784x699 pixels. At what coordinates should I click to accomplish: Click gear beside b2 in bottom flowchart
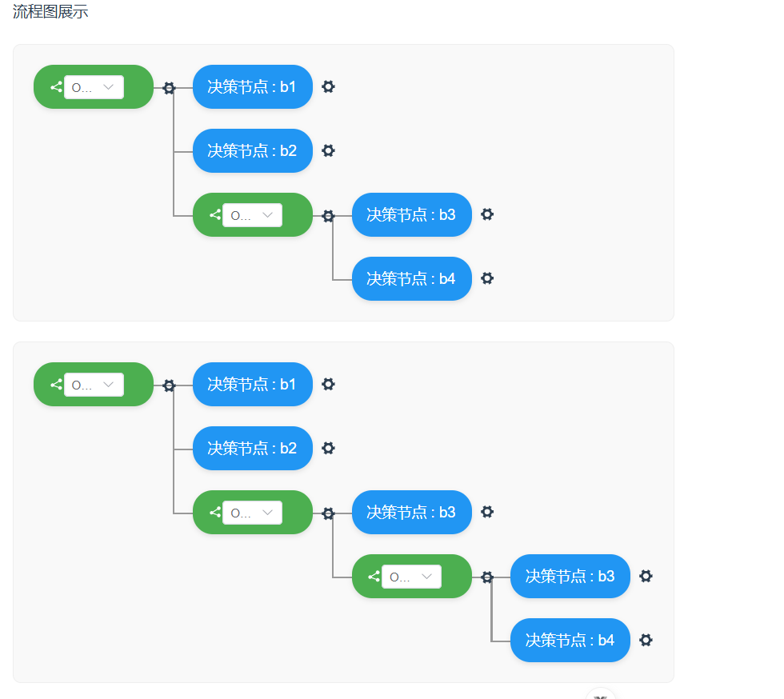pos(328,448)
